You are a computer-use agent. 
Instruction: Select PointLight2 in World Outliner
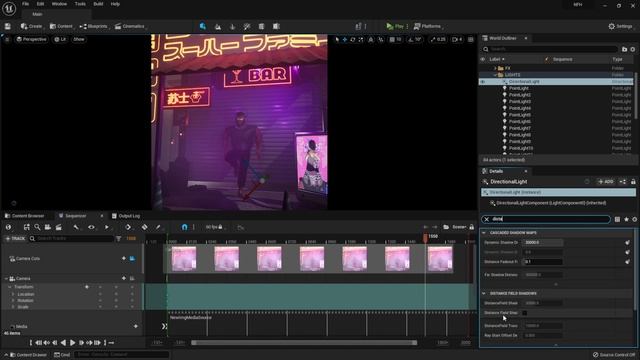[520, 95]
